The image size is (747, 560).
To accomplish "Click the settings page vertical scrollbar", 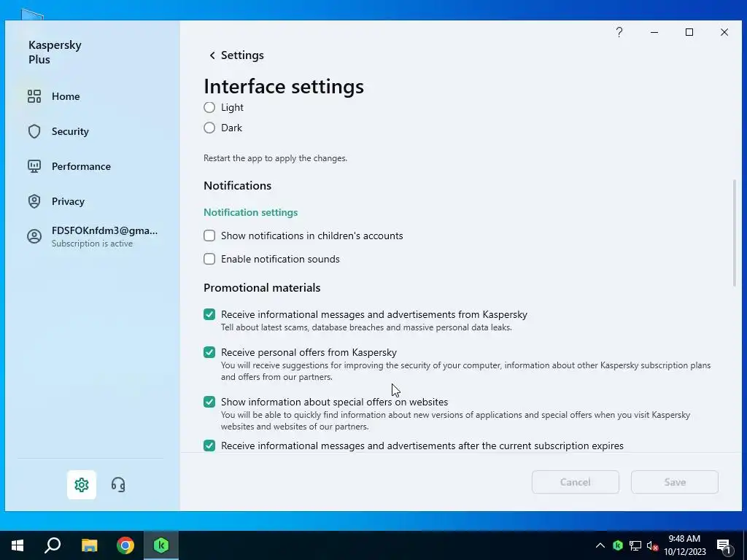I will [735, 233].
